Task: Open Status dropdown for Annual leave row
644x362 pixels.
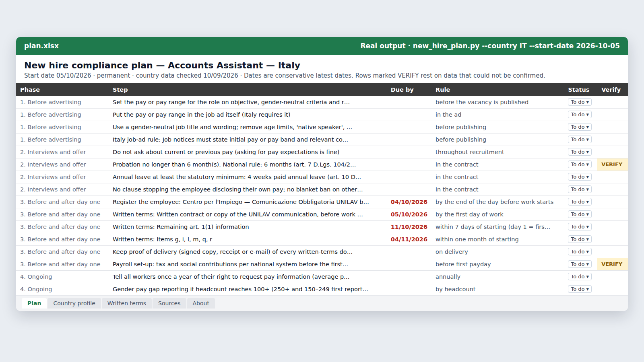Action: (580, 177)
